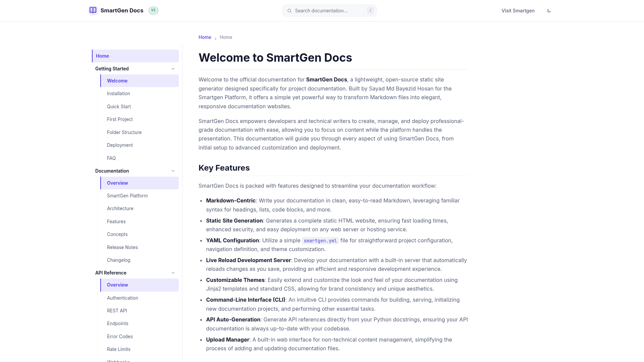The height and width of the screenshot is (362, 644).
Task: Select Home in the sidebar
Action: pos(135,56)
